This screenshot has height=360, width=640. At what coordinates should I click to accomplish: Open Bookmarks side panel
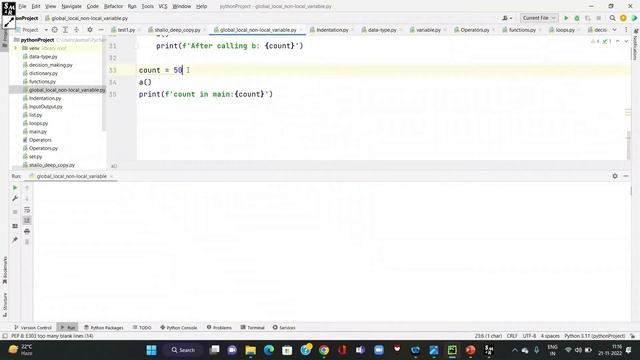tap(5, 270)
